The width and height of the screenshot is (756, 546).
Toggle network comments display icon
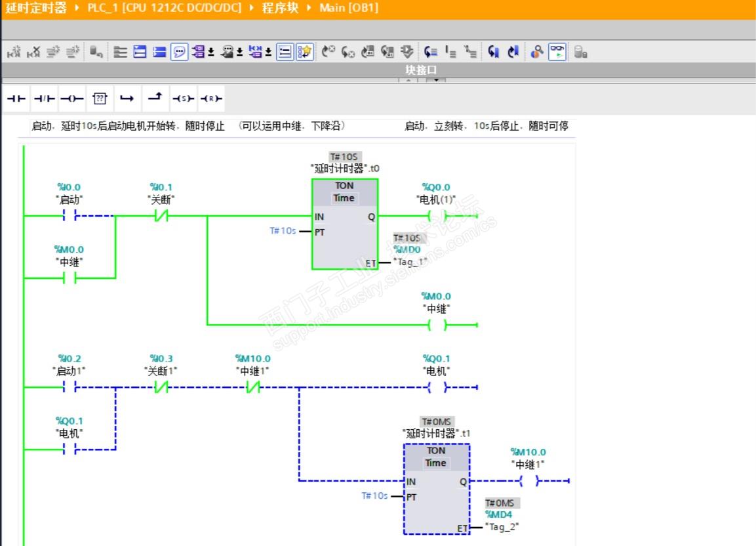point(285,52)
